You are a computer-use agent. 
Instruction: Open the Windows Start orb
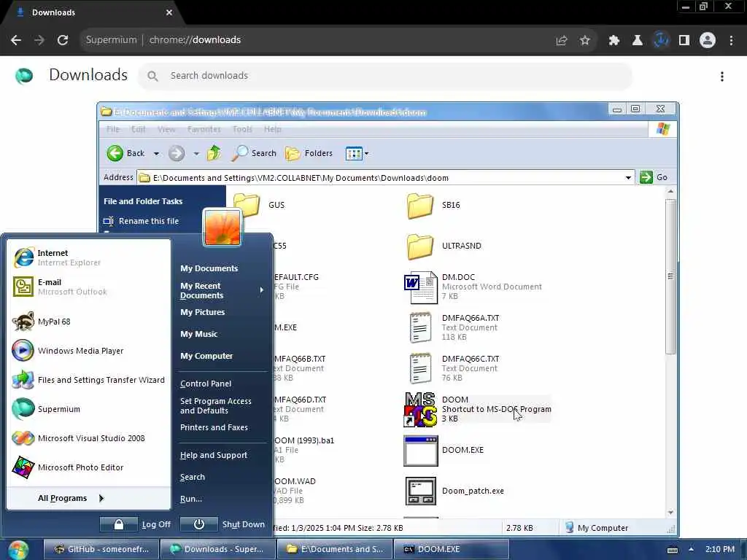click(18, 550)
